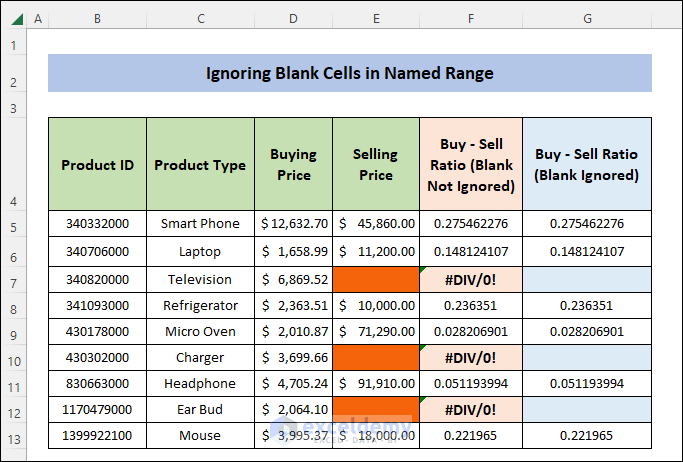Select row 13 header
Viewport: 683px width, 462px height.
coord(14,435)
